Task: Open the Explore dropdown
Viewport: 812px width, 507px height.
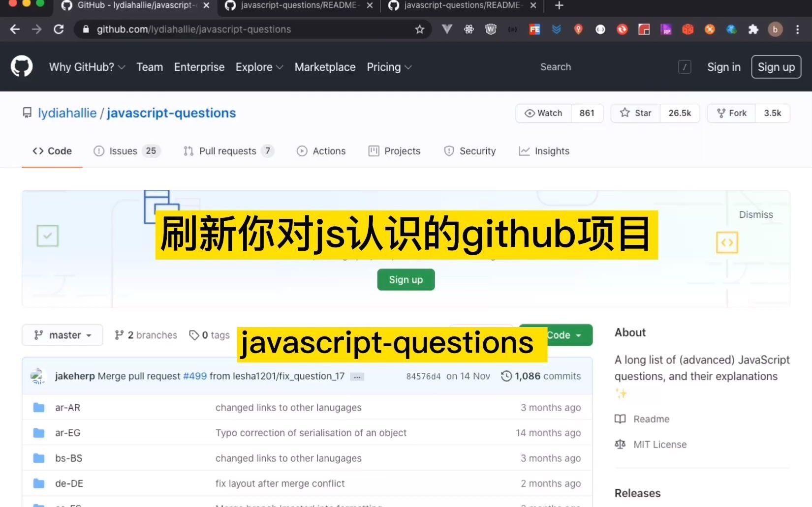Action: 259,67
